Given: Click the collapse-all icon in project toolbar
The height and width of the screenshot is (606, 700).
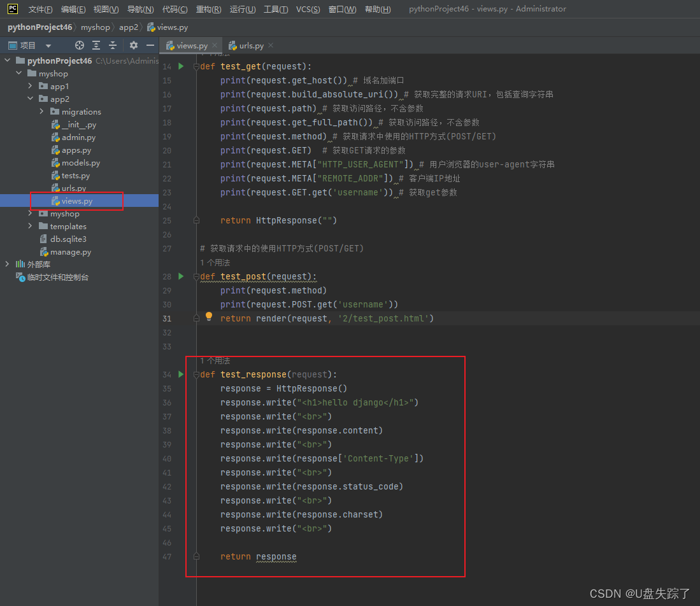Looking at the screenshot, I should pos(113,45).
